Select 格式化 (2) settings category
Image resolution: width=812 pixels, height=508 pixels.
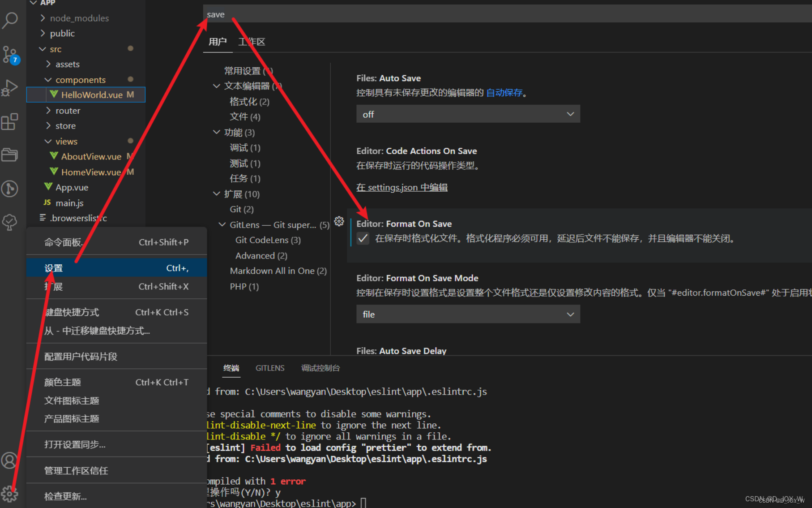coord(249,101)
